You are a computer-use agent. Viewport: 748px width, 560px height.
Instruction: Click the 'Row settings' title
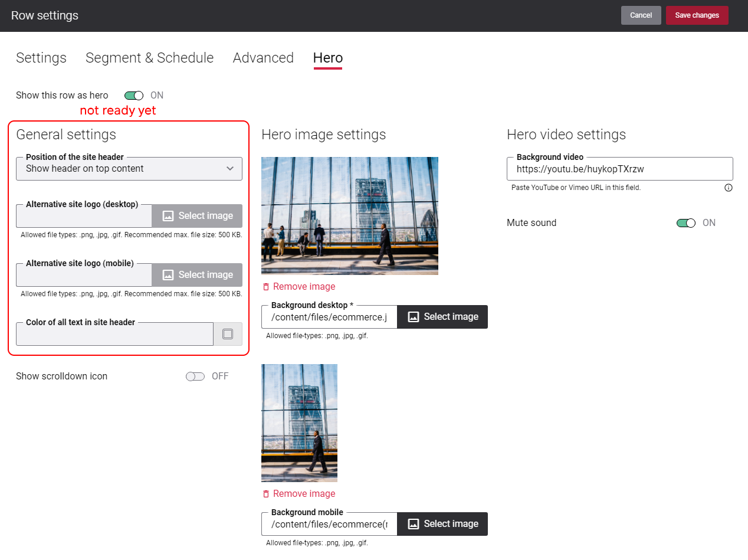[45, 15]
